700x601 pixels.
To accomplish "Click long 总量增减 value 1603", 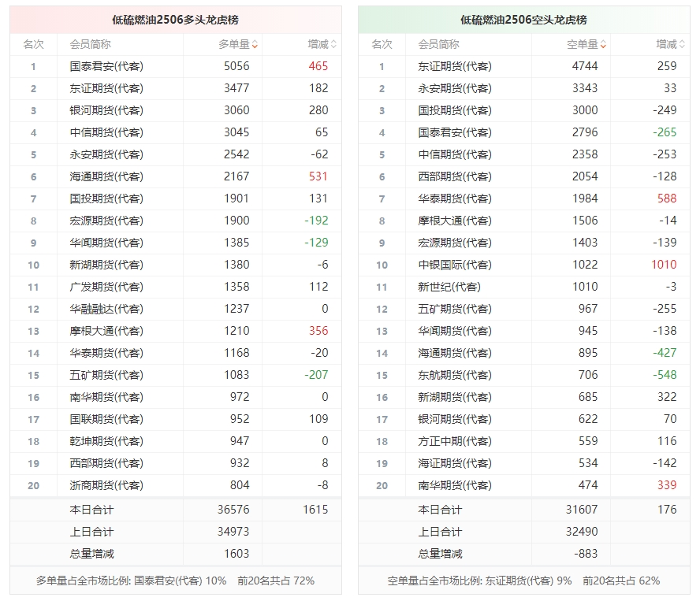I will (x=236, y=554).
